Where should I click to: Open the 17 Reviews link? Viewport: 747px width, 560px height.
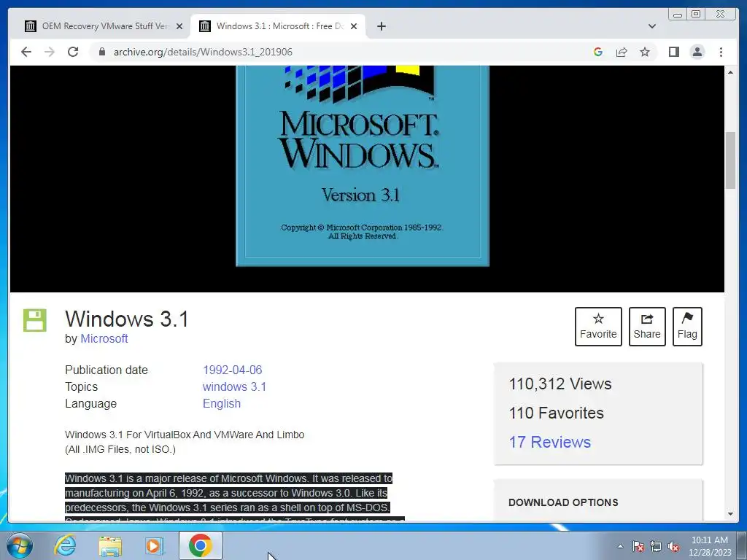[550, 442]
